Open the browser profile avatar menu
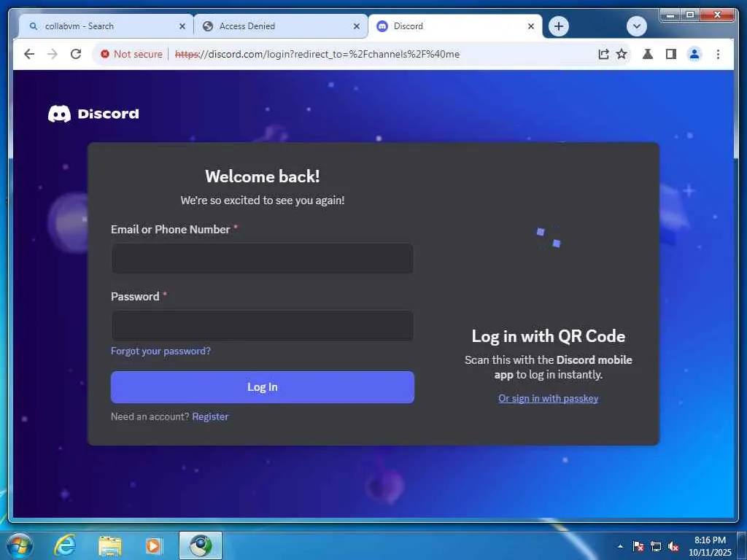The image size is (747, 560). [694, 54]
